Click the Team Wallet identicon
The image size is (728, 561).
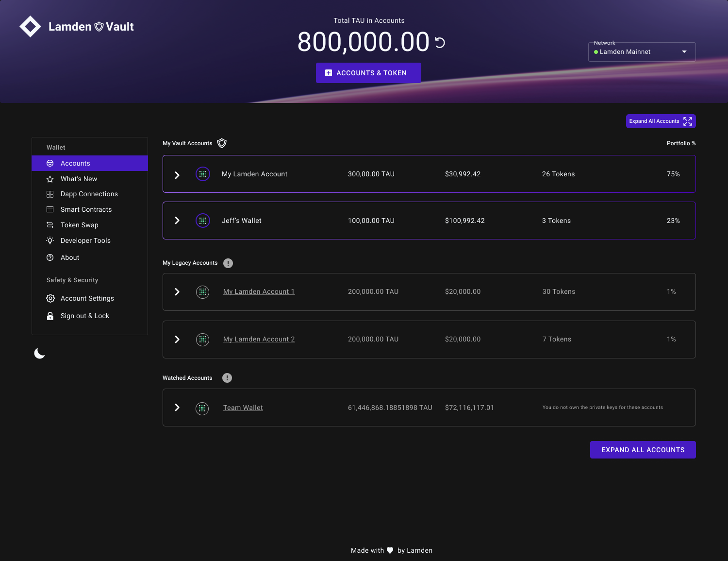pyautogui.click(x=202, y=408)
